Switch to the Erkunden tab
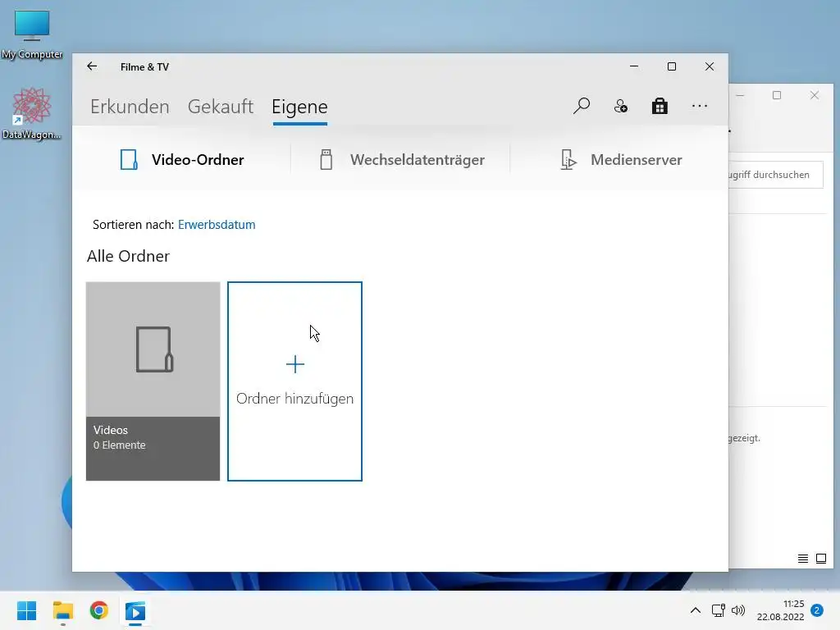Viewport: 840px width, 630px height. point(130,107)
